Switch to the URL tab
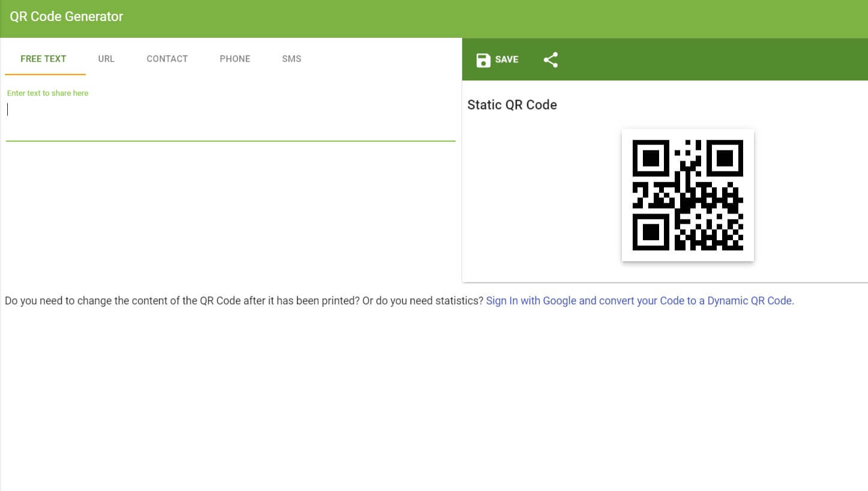The width and height of the screenshot is (868, 491). click(106, 59)
